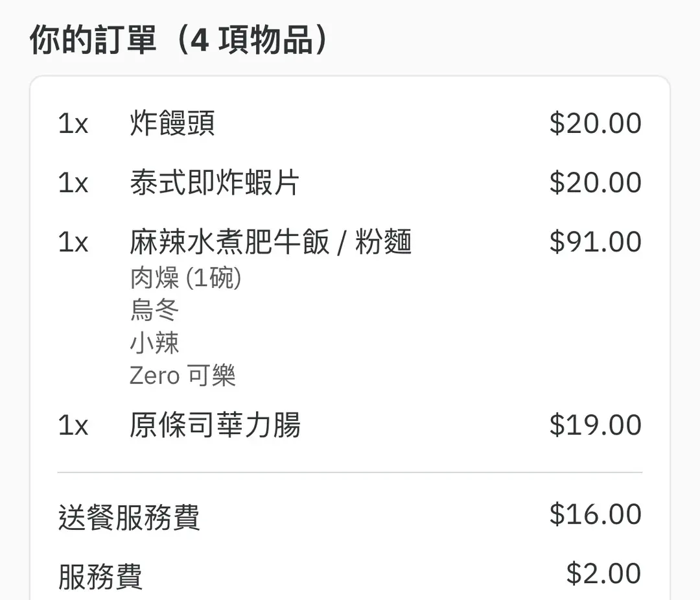The height and width of the screenshot is (600, 700).
Task: Click the $20.00 price for 炸饅頭
Action: (x=595, y=123)
